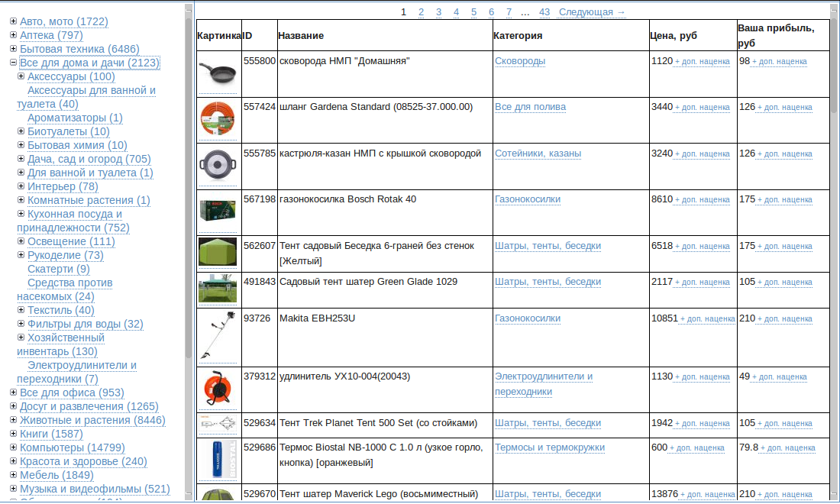
Task: Open the Сковороды category link
Action: 519,61
